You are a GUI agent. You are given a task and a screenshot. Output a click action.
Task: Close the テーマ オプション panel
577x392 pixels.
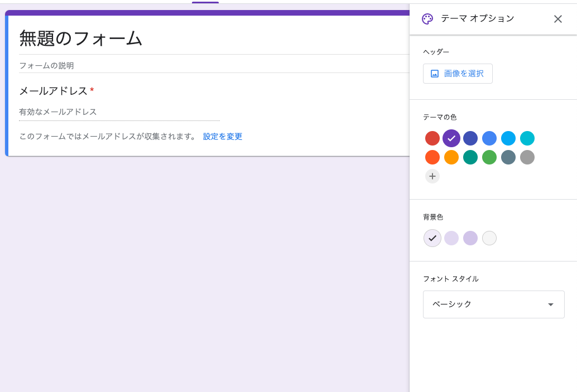point(557,19)
